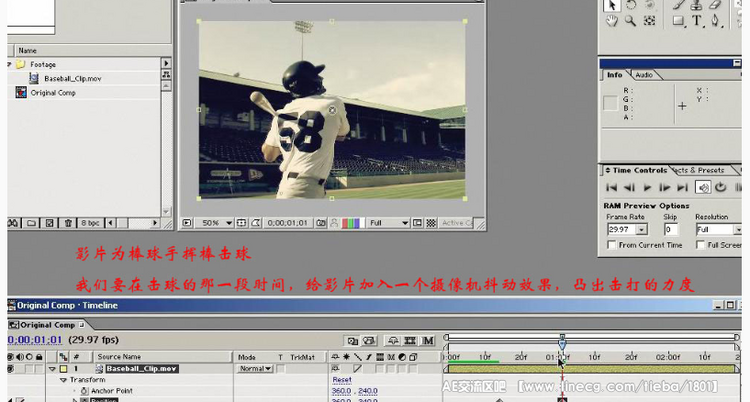The height and width of the screenshot is (402, 750).
Task: Enable Motion Blur button in timeline
Action: pyautogui.click(x=428, y=341)
